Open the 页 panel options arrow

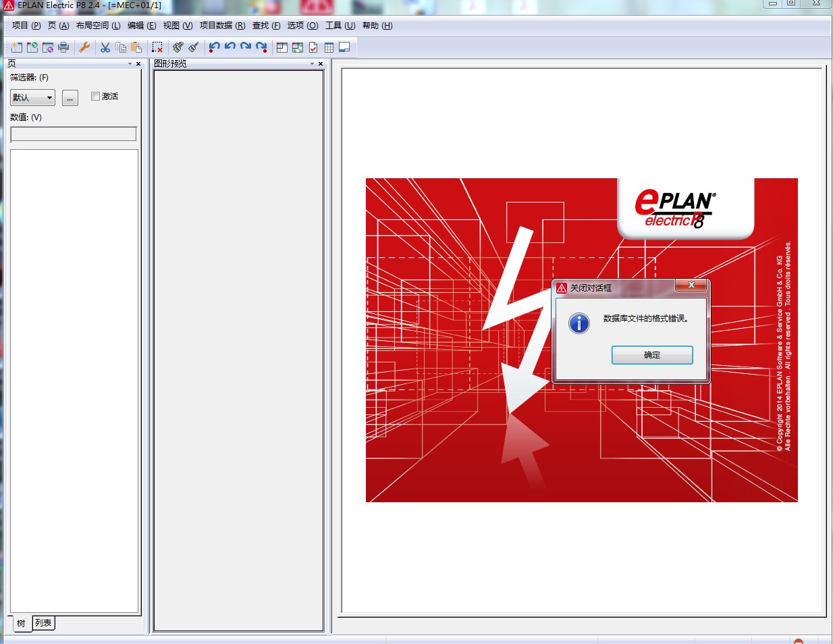point(130,63)
